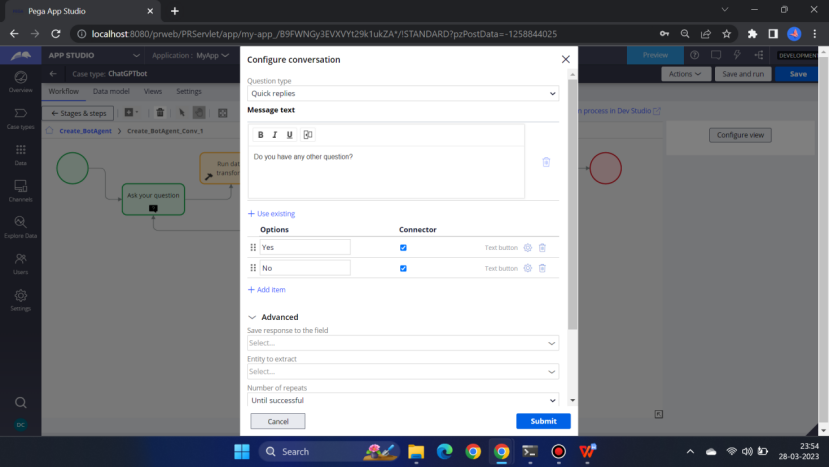This screenshot has height=467, width=830.
Task: Open Explore Data in the left sidebar
Action: click(x=21, y=227)
